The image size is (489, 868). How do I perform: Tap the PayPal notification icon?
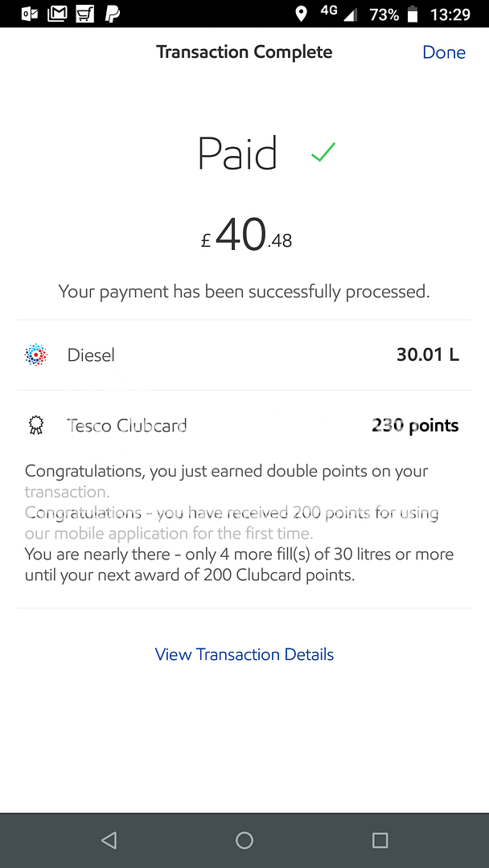(x=112, y=14)
